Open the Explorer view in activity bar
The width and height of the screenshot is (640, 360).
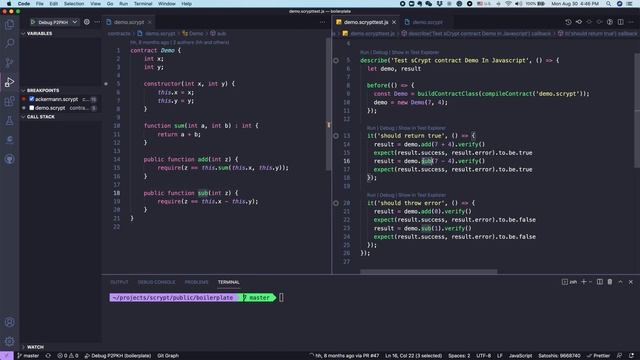click(x=9, y=24)
